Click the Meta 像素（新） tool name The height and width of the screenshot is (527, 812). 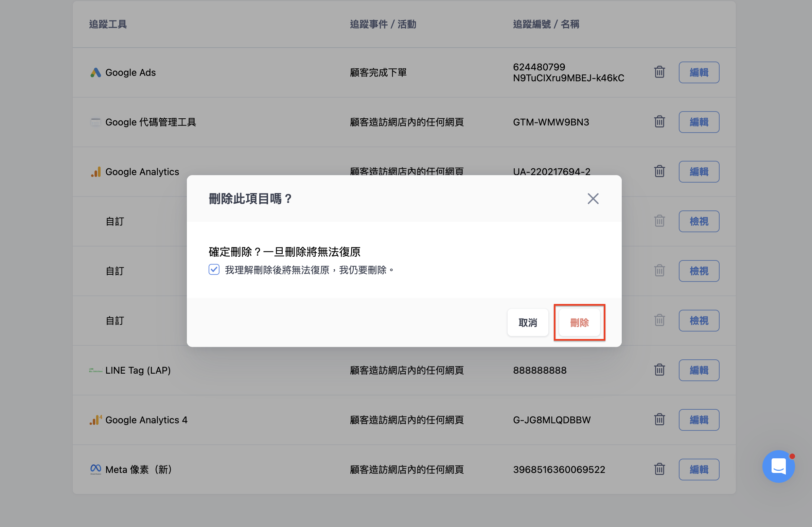pos(139,470)
